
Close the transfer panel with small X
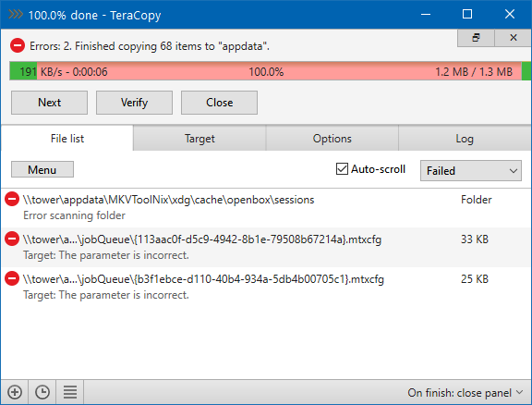(x=513, y=38)
